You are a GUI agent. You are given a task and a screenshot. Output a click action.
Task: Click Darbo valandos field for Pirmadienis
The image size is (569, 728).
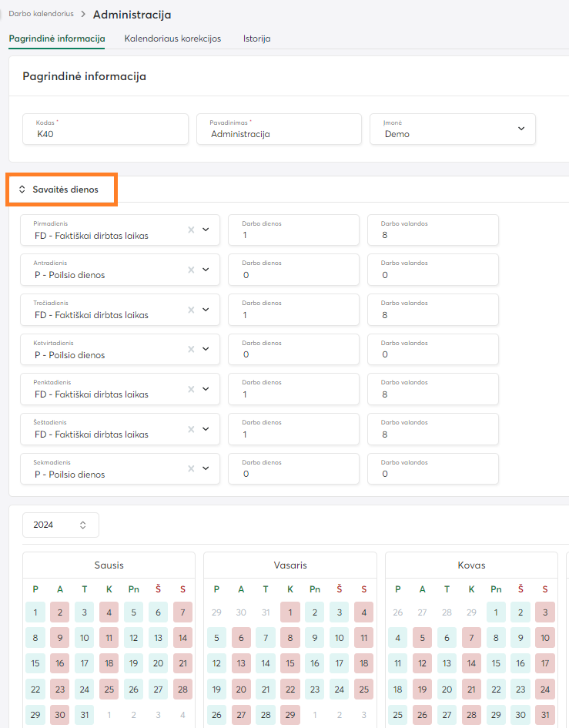(433, 235)
